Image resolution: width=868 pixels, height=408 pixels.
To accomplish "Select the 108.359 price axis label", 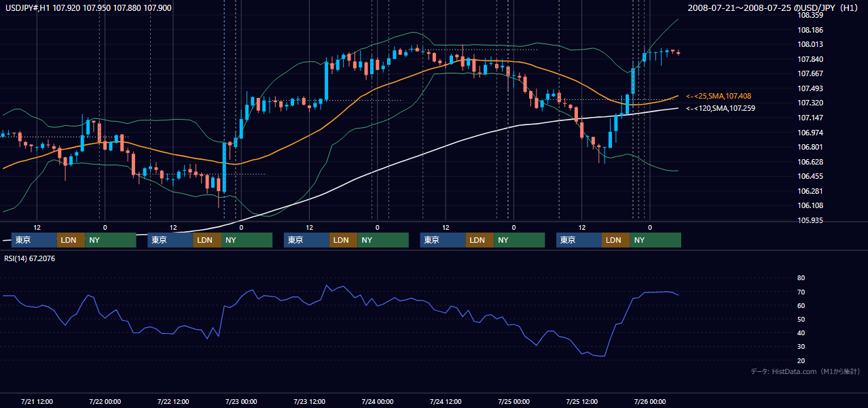I will pyautogui.click(x=810, y=15).
